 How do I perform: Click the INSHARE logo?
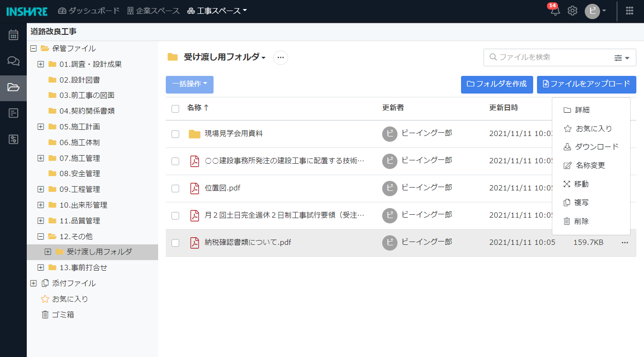pyautogui.click(x=27, y=11)
